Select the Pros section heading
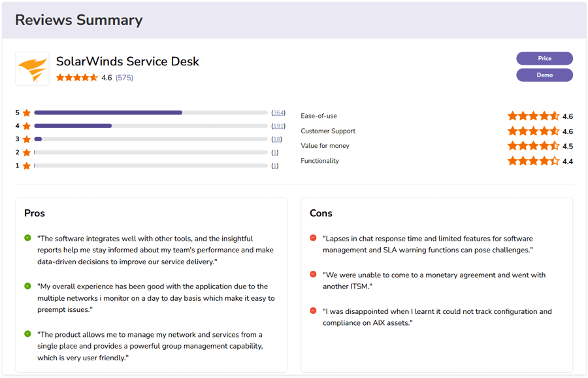This screenshot has width=588, height=378. [34, 213]
